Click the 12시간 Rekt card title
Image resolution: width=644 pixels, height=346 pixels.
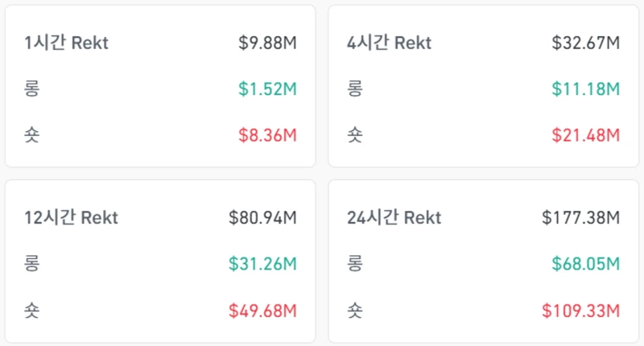coord(71,217)
